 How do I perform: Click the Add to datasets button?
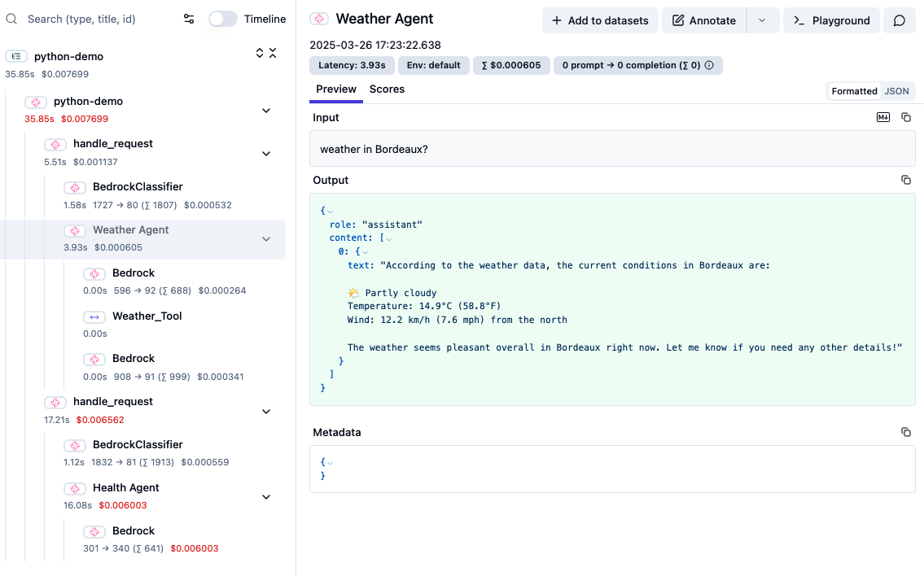(x=600, y=20)
